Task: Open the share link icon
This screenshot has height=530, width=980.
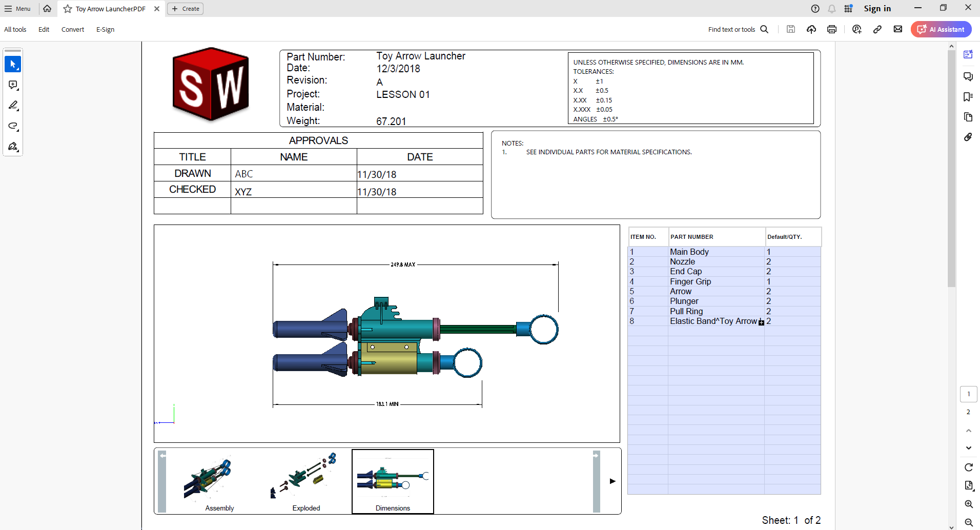Action: 877,29
